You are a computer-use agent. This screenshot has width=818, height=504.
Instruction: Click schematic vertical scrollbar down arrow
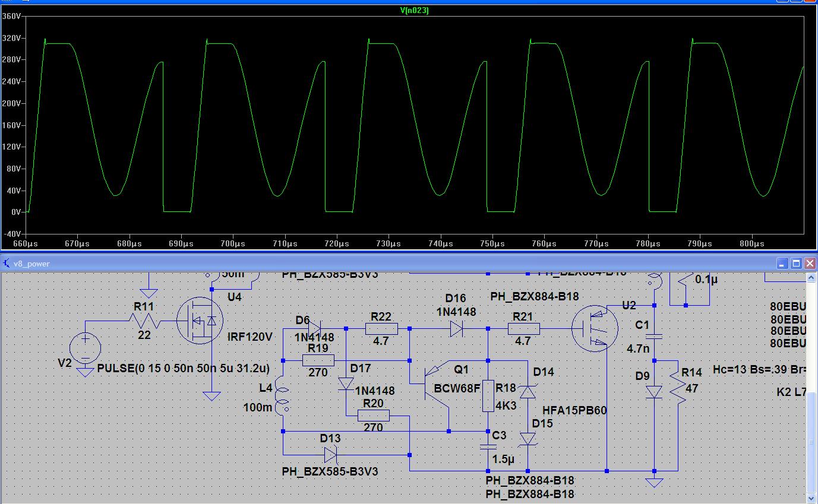click(811, 497)
